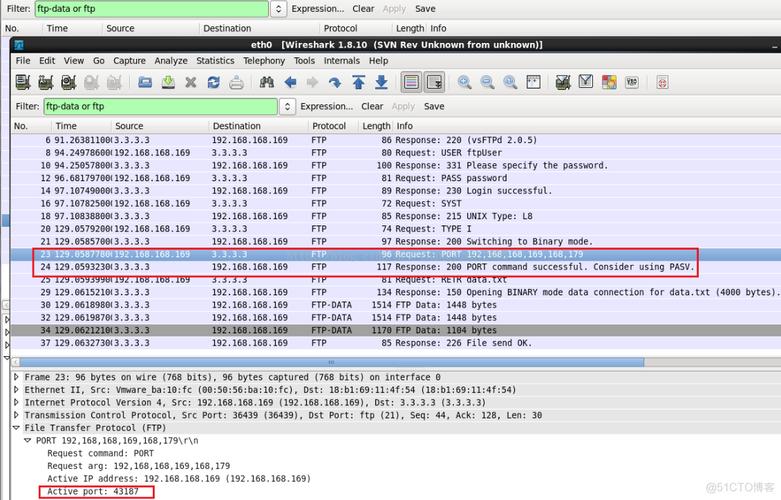Click Expression... in background window
The image size is (781, 500).
[x=318, y=9]
